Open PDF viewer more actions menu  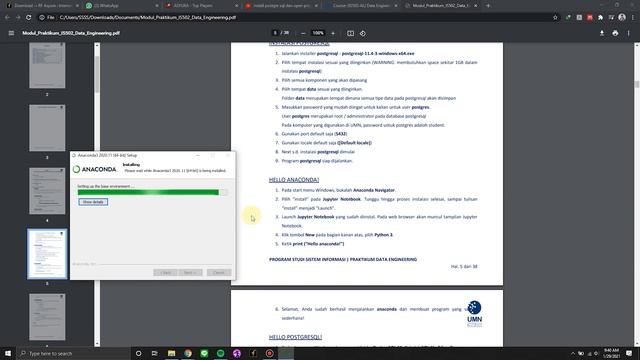629,33
